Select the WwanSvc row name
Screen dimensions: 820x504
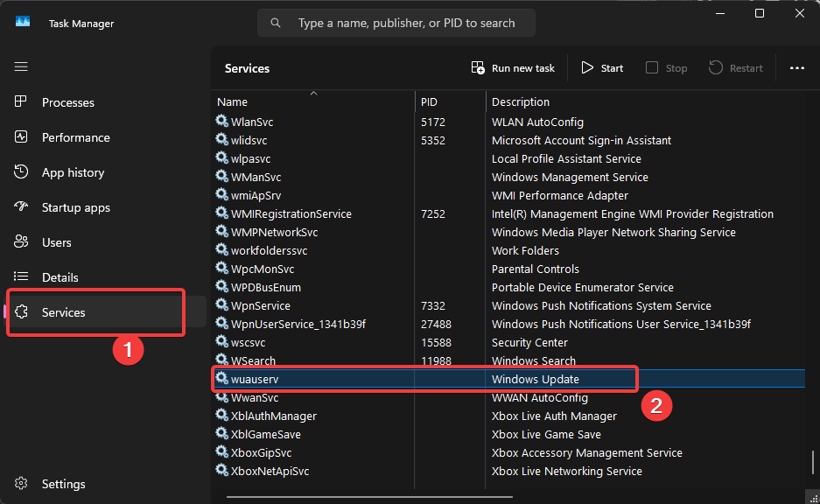pos(255,397)
